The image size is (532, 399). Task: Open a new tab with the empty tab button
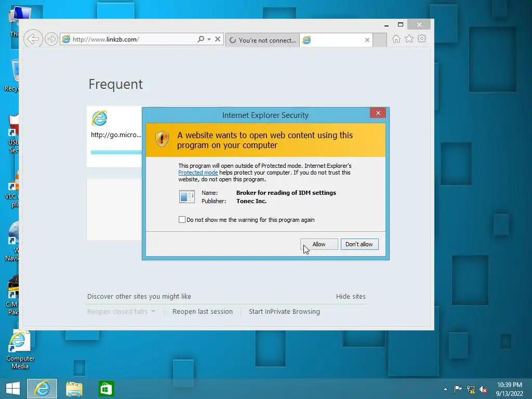click(x=380, y=40)
